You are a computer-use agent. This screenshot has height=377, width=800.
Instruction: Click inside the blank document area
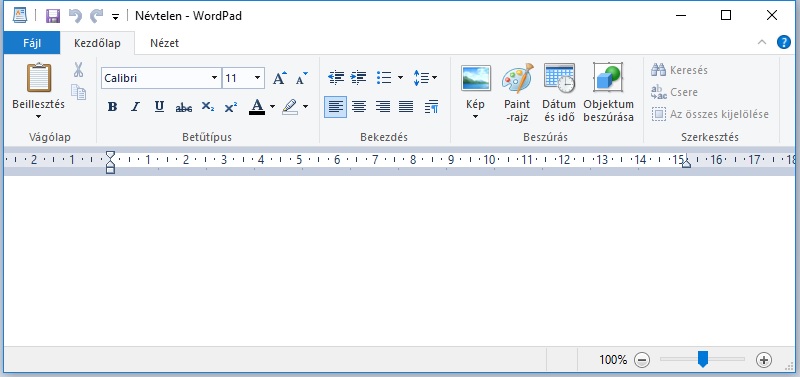coord(399,261)
